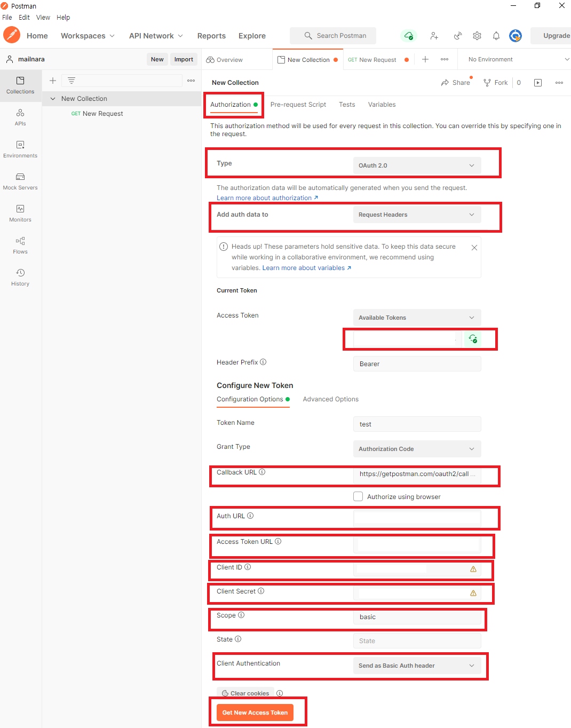This screenshot has height=728, width=571.
Task: Open sidebar more options ellipsis
Action: [191, 81]
